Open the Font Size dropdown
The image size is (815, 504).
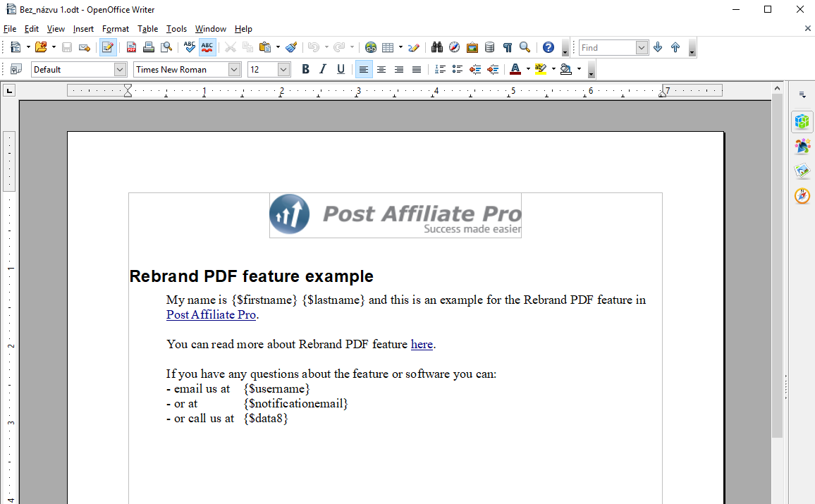283,69
